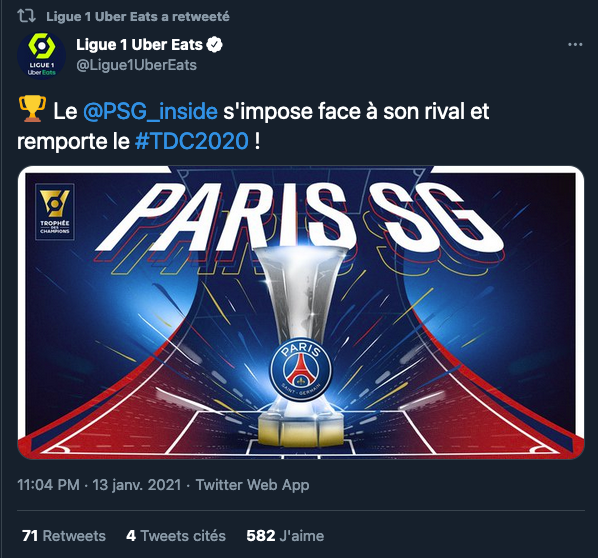Click 'Ligue 1 Uber Eats a retweeté' label
Screen dimensions: 598x558
click(138, 16)
